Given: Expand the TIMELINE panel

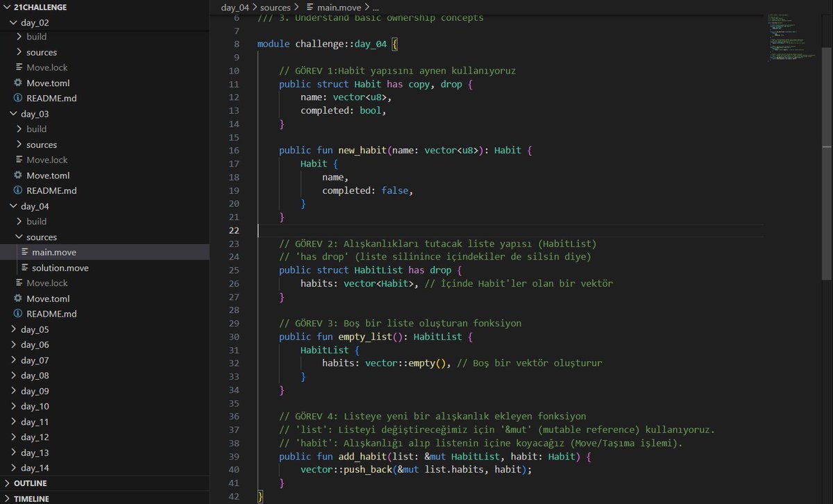Looking at the screenshot, I should 7,498.
